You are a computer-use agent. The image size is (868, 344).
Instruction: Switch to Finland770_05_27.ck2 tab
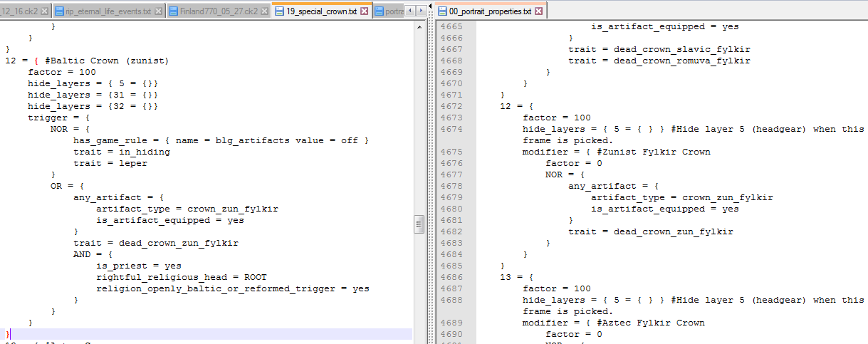219,11
